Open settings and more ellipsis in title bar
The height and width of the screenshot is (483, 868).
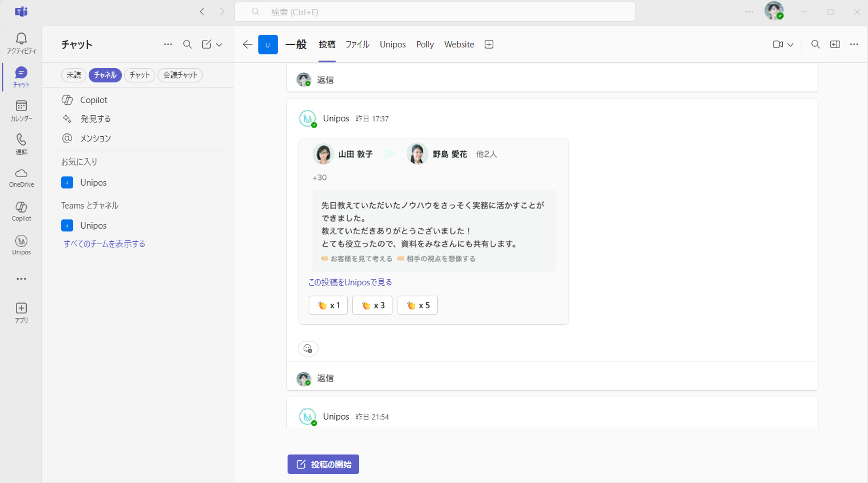click(x=749, y=12)
